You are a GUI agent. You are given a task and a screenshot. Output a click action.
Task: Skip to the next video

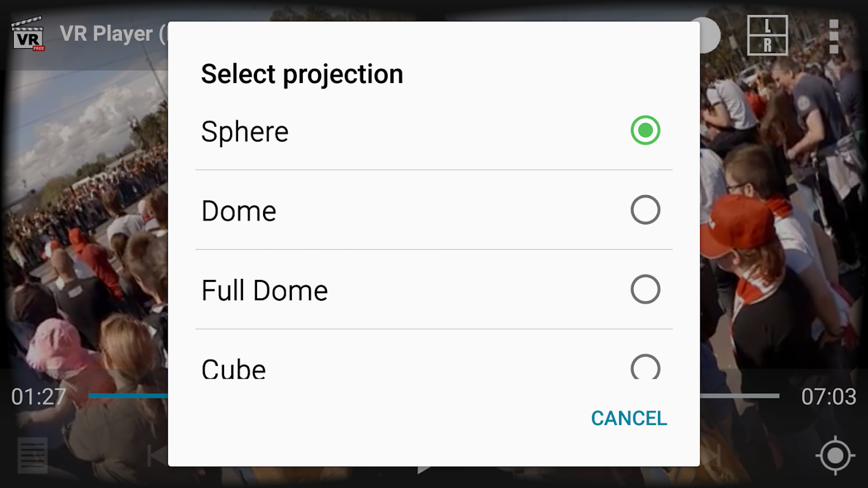[x=711, y=456]
